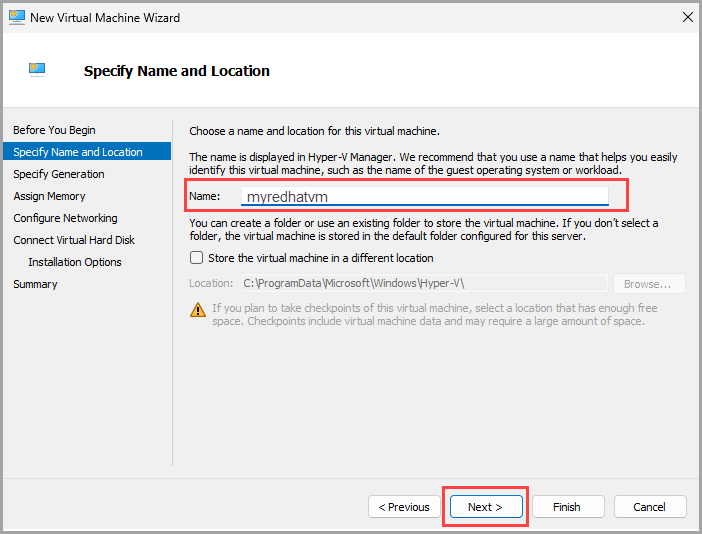The height and width of the screenshot is (534, 702).
Task: Go to Installation Options step
Action: pyautogui.click(x=75, y=262)
